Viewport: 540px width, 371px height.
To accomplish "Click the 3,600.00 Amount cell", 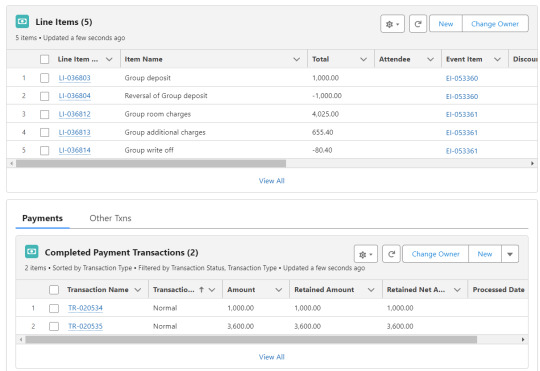I will [241, 326].
